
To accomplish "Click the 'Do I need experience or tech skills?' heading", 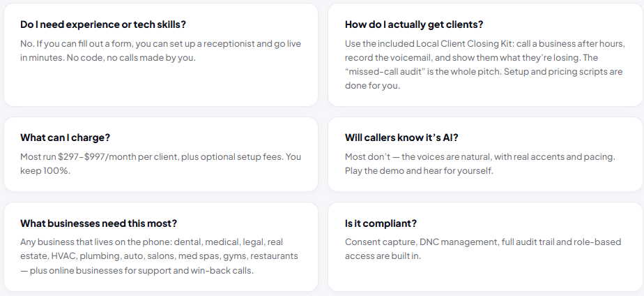I will [103, 24].
